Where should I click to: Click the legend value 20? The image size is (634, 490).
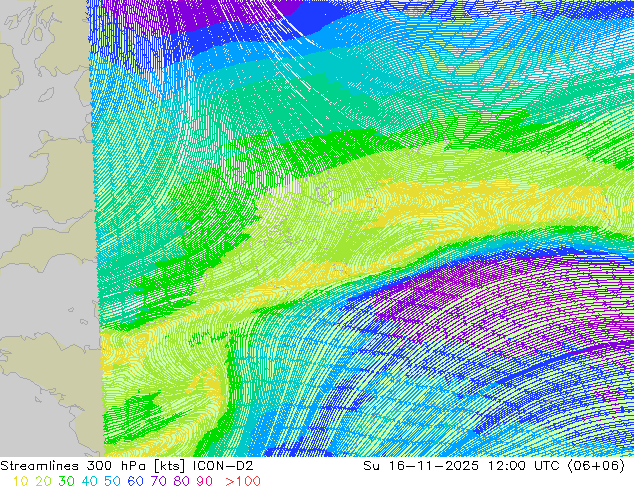point(43,481)
